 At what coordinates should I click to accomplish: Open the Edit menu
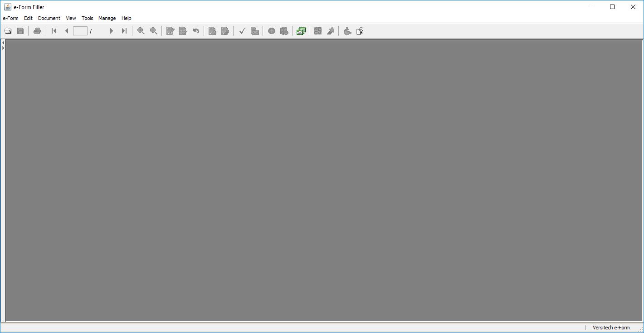[x=28, y=18]
